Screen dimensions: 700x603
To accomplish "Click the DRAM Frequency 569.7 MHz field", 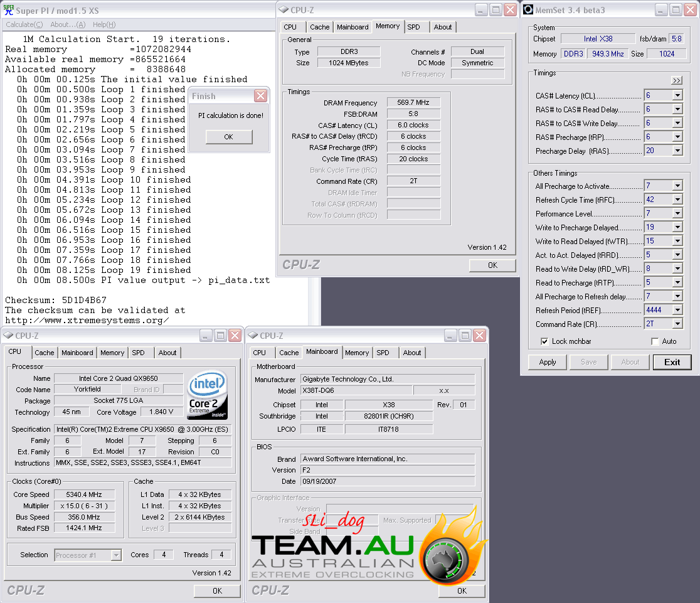I will point(413,103).
